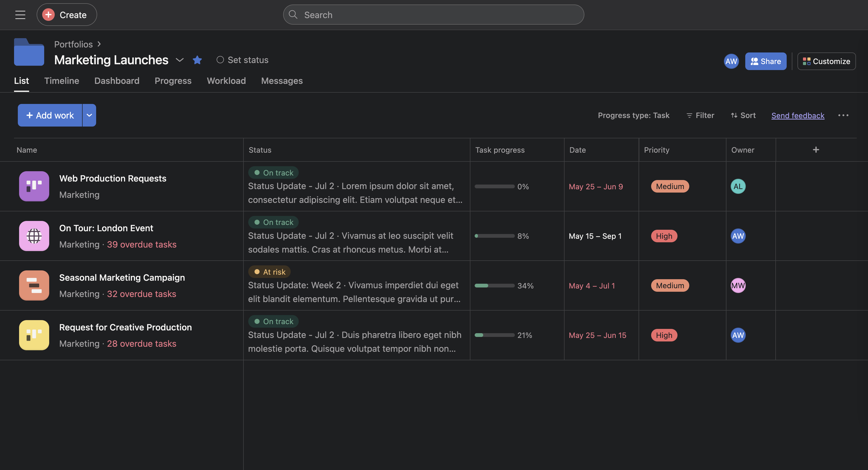Open the more options ellipsis menu
Viewport: 868px width, 470px height.
click(x=843, y=115)
